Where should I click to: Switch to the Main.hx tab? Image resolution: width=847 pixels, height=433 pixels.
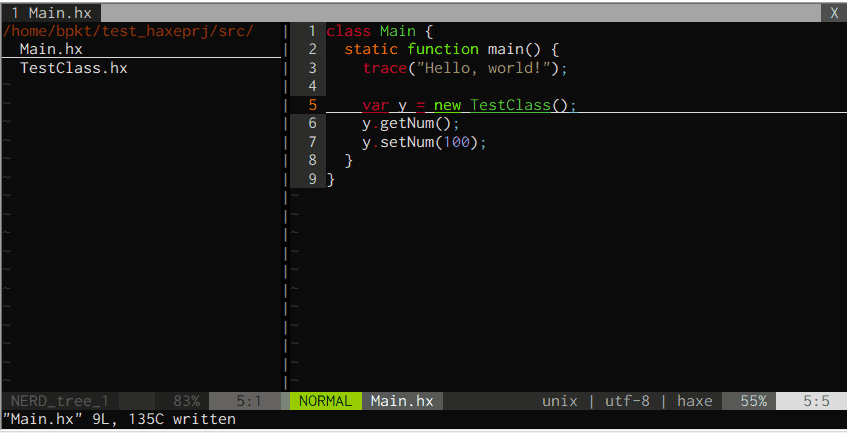pyautogui.click(x=51, y=13)
